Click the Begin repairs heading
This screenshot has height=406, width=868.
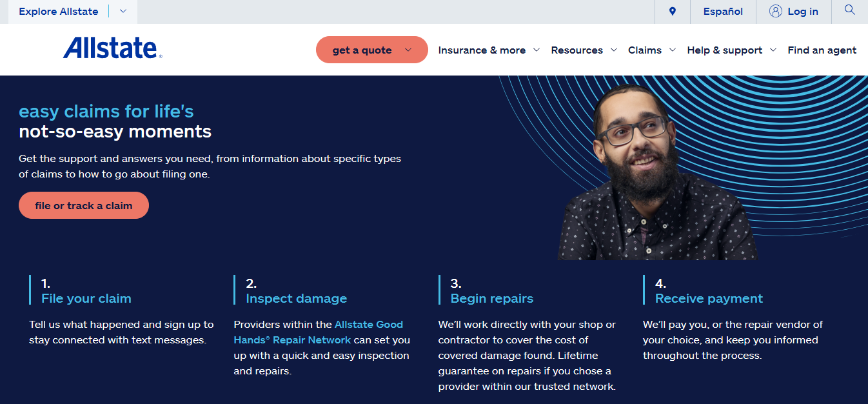point(491,298)
